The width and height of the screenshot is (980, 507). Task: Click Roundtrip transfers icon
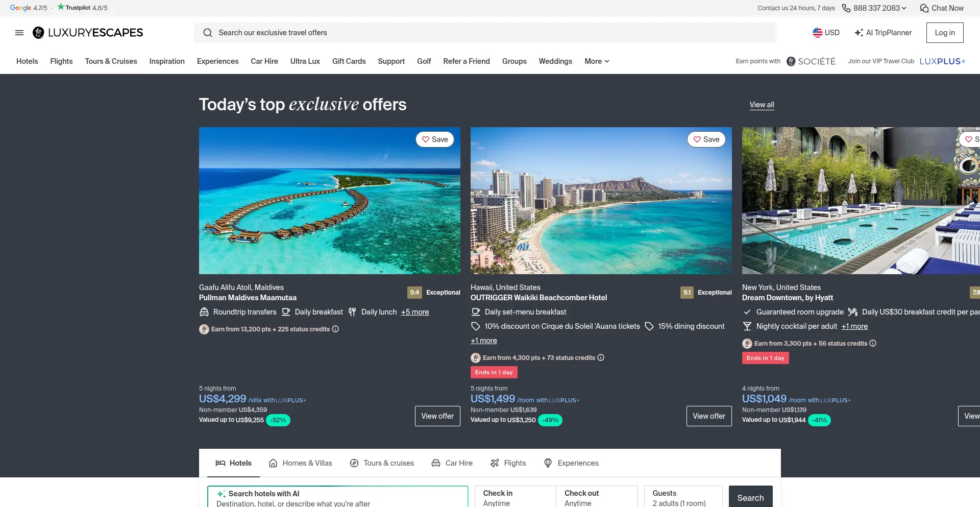(204, 312)
